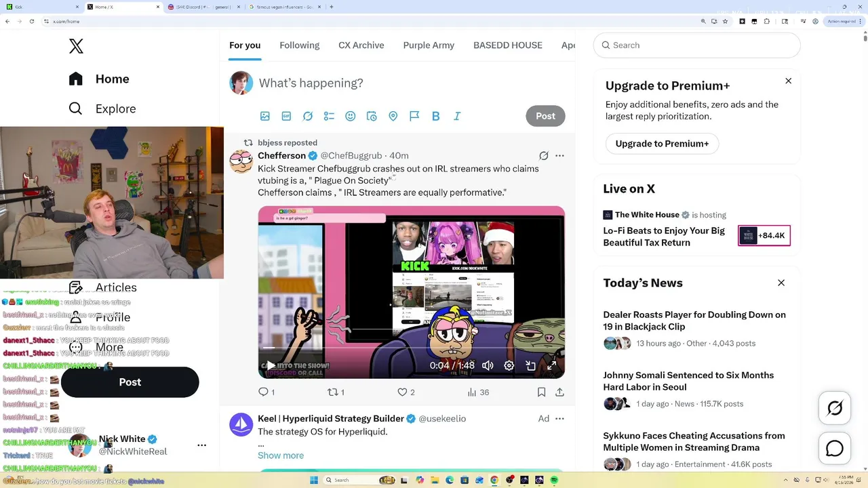Share the Chefferson post
Image resolution: width=868 pixels, height=488 pixels.
pyautogui.click(x=559, y=392)
